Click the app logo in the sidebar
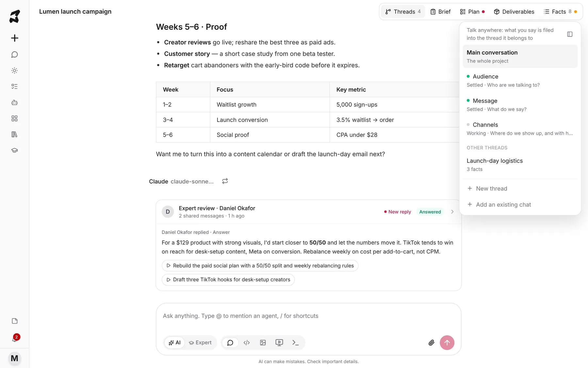Image resolution: width=588 pixels, height=368 pixels. [15, 16]
